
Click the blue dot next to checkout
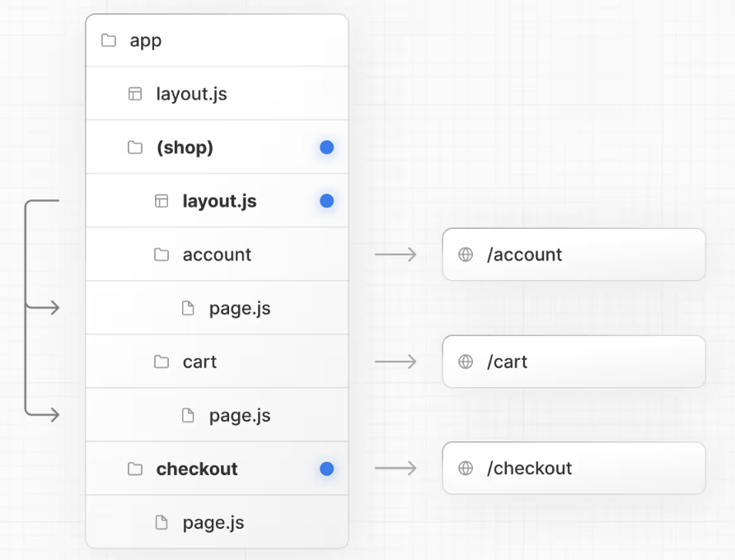point(327,469)
